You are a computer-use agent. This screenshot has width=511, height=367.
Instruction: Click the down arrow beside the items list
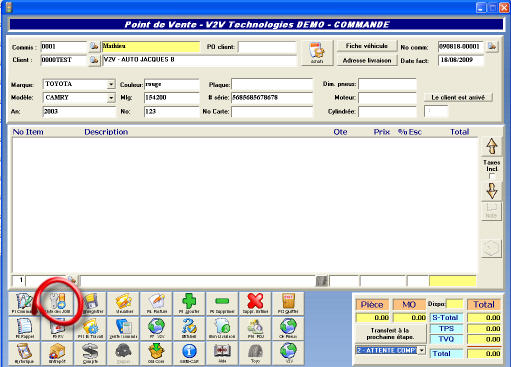click(492, 191)
